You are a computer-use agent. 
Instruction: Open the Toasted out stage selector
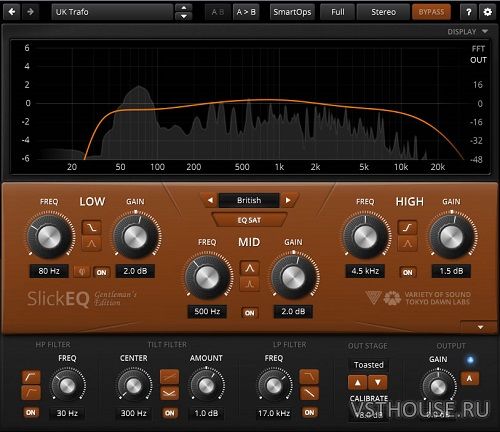(369, 365)
